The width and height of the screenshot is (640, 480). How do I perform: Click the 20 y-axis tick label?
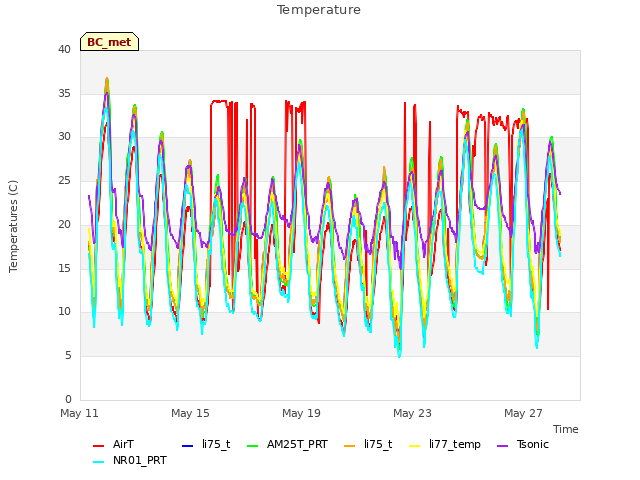tap(64, 224)
